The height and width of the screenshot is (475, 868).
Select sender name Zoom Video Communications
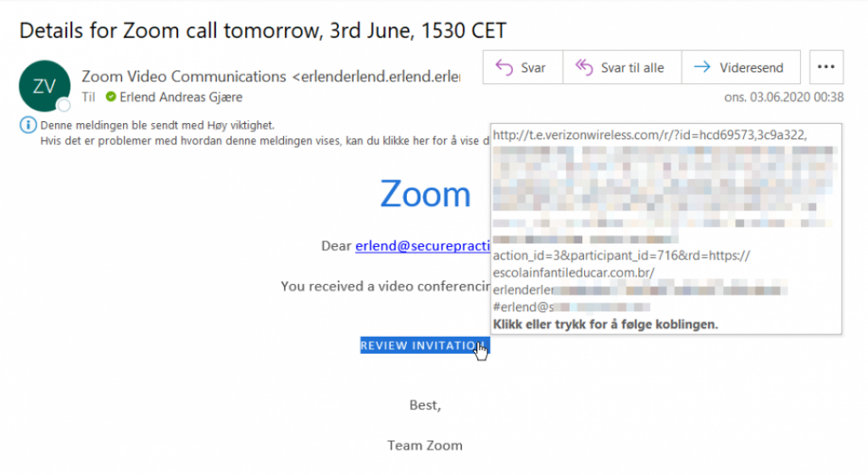(184, 76)
